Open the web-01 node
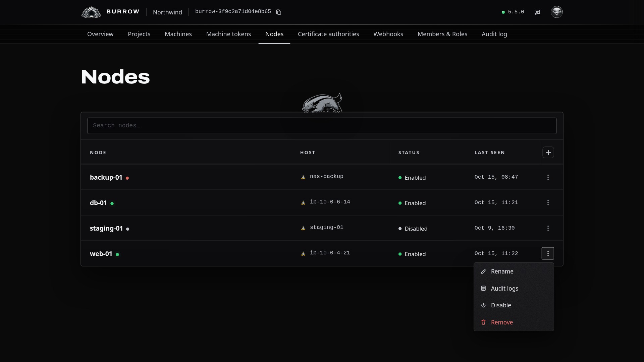The width and height of the screenshot is (644, 362). tap(101, 254)
